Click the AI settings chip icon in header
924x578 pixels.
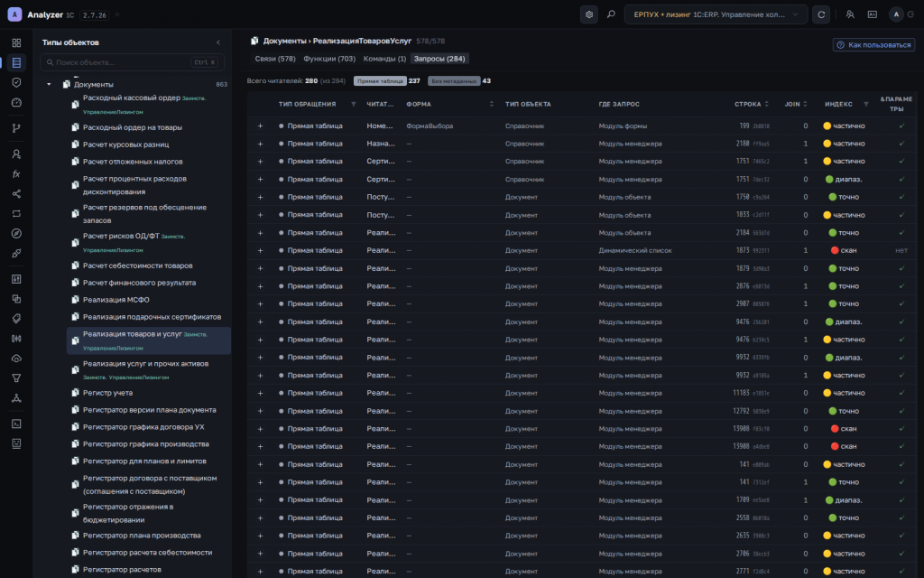point(588,14)
